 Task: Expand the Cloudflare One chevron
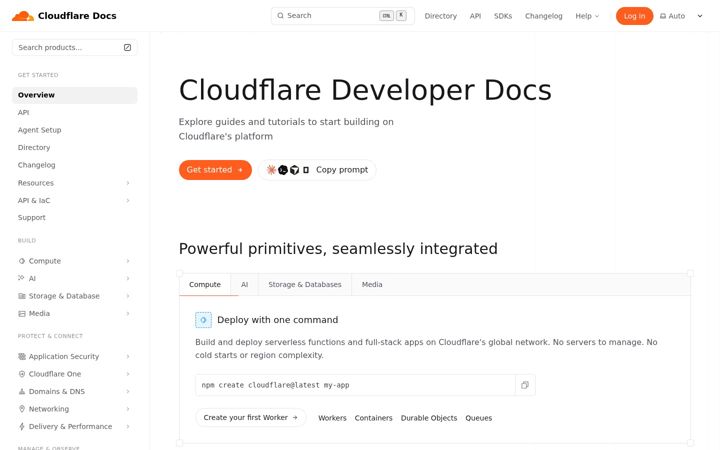(128, 374)
